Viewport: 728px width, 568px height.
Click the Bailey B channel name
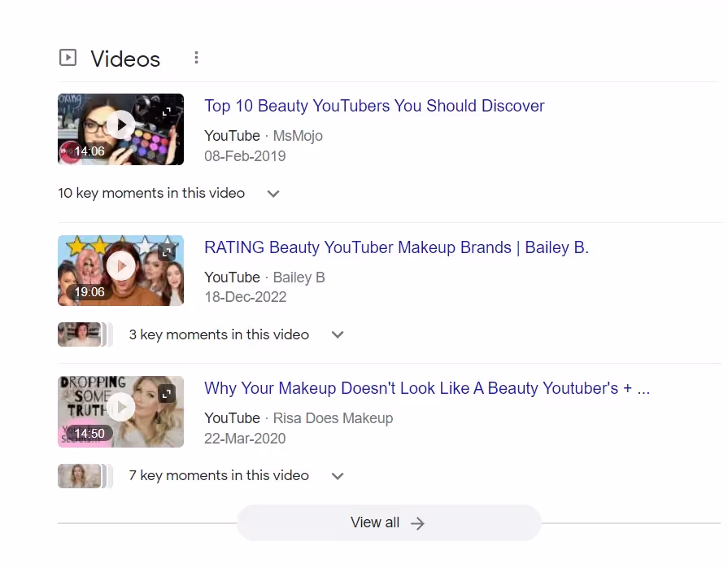(299, 277)
